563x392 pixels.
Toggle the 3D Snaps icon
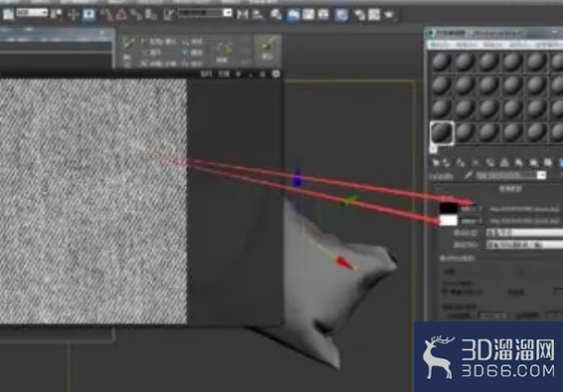pos(107,15)
